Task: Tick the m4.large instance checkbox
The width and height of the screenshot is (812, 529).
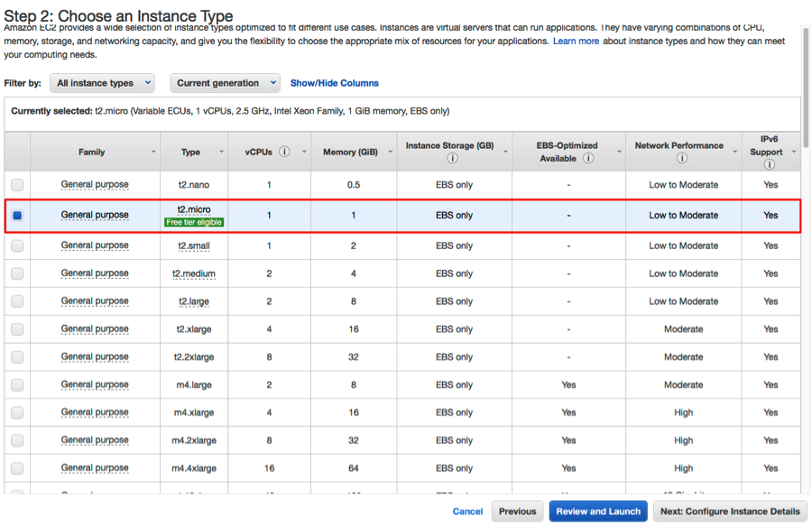Action: coord(17,385)
